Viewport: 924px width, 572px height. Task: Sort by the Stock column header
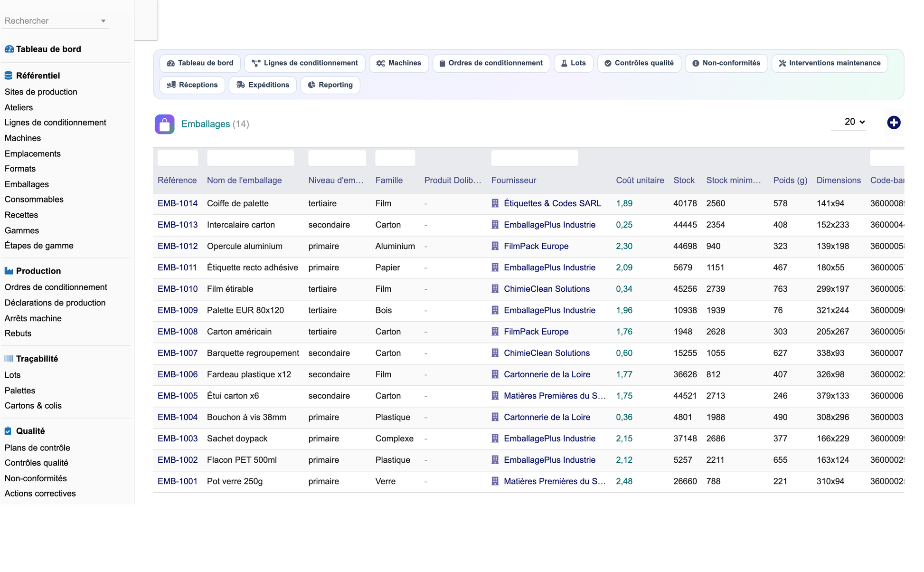[684, 181]
